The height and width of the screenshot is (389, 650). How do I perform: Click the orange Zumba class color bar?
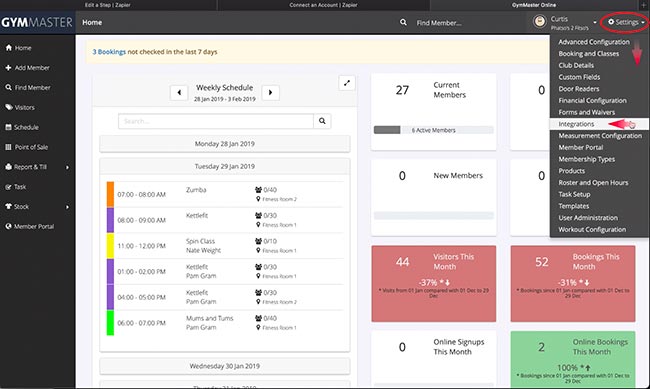pyautogui.click(x=110, y=194)
